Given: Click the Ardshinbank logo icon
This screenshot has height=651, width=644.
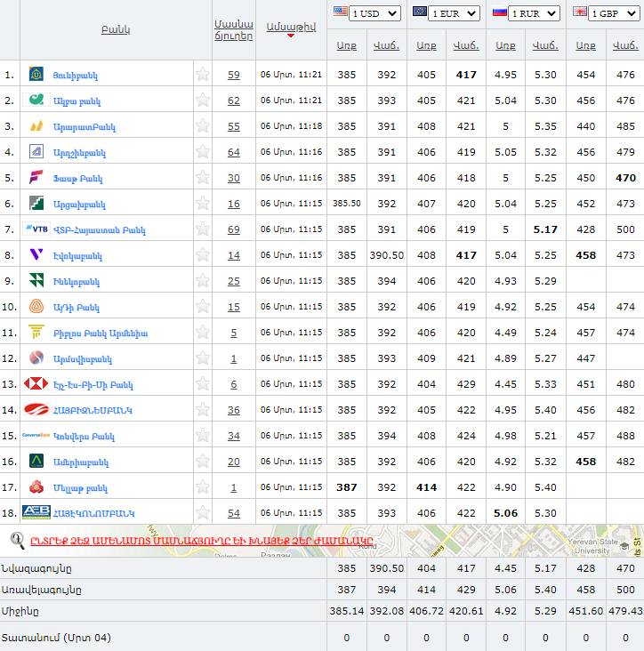Looking at the screenshot, I should (x=36, y=151).
